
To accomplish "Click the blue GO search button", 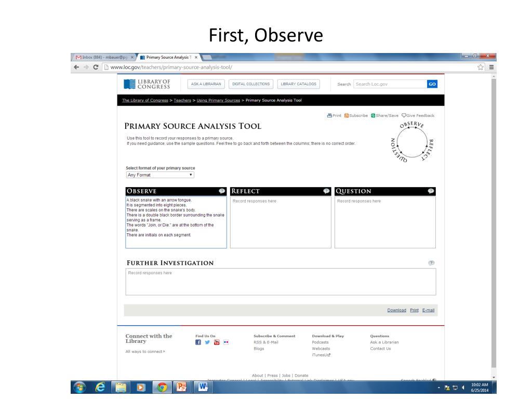I will pyautogui.click(x=432, y=84).
